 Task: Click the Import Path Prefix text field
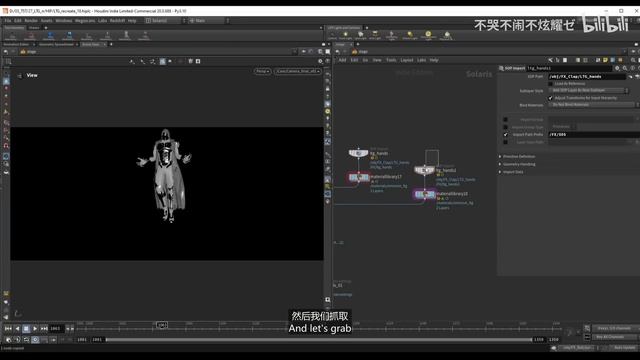593,134
